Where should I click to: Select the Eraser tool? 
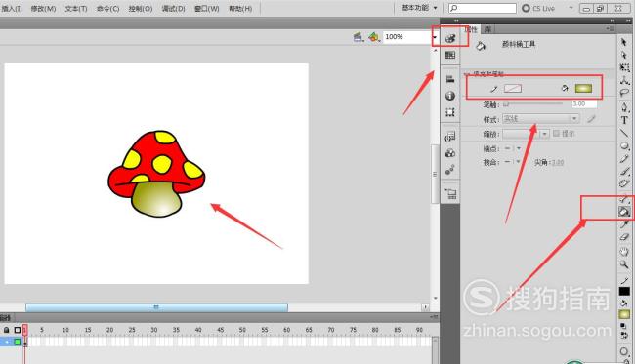[x=624, y=237]
